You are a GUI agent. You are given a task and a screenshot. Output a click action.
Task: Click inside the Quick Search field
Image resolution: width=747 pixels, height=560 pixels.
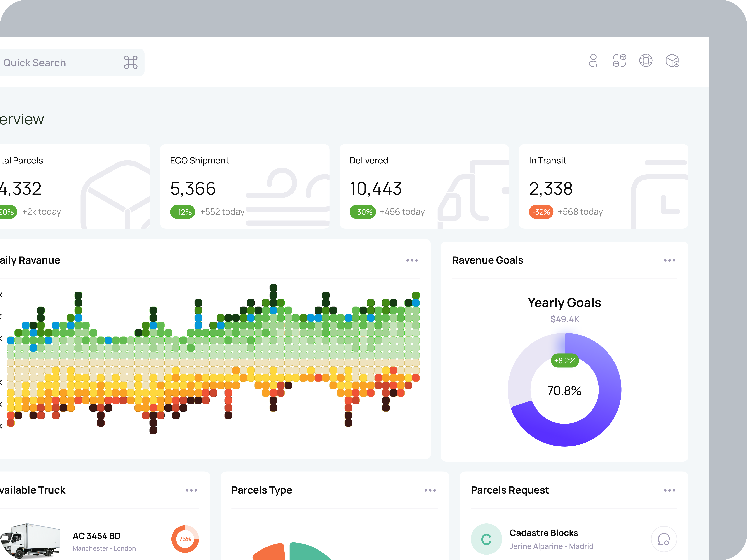[x=51, y=62]
